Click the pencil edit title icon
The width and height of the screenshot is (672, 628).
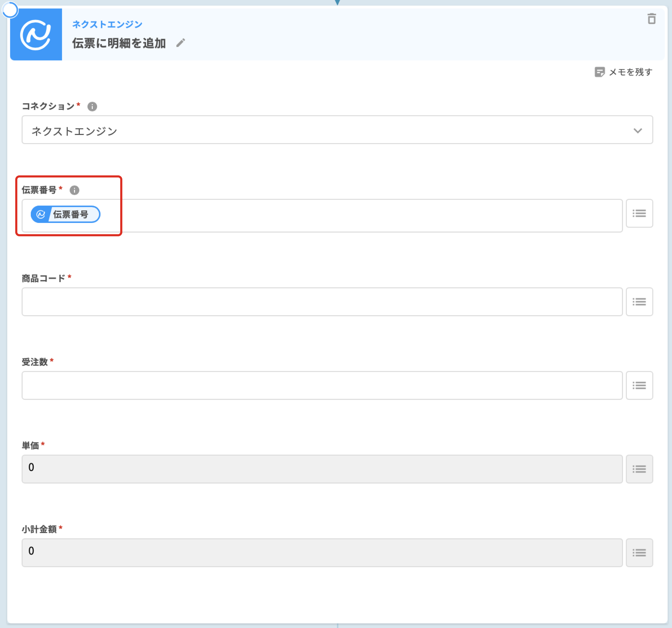pos(181,43)
